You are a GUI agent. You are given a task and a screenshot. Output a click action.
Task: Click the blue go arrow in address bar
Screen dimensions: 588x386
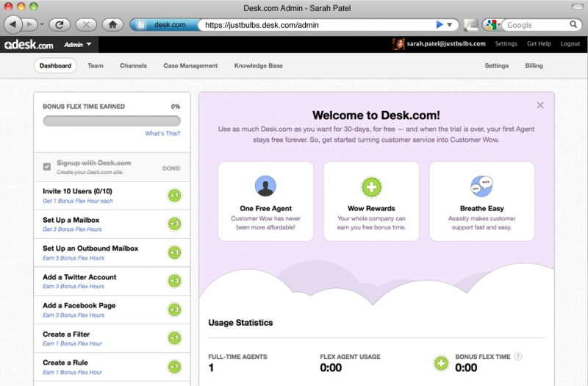(440, 25)
